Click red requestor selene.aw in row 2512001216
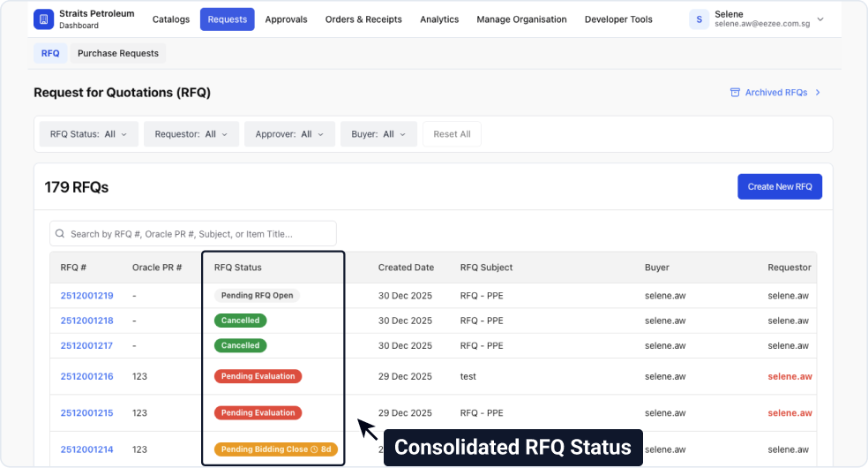The width and height of the screenshot is (868, 468). [x=790, y=377]
